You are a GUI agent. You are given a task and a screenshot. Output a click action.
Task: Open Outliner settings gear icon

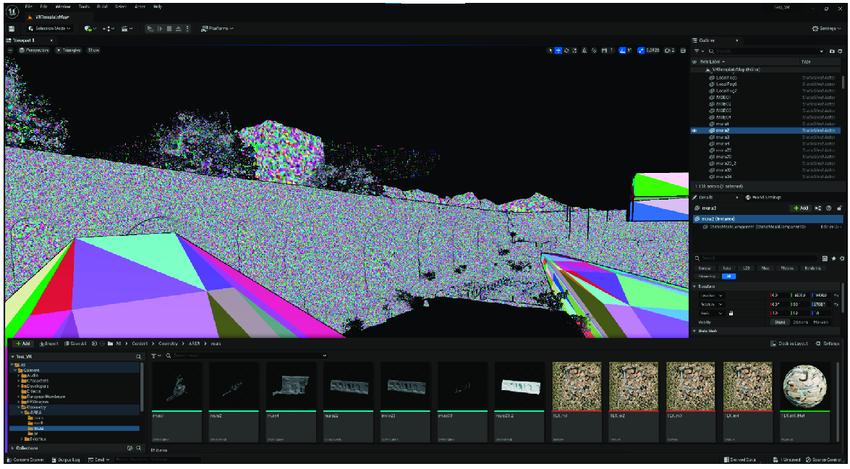tap(840, 51)
